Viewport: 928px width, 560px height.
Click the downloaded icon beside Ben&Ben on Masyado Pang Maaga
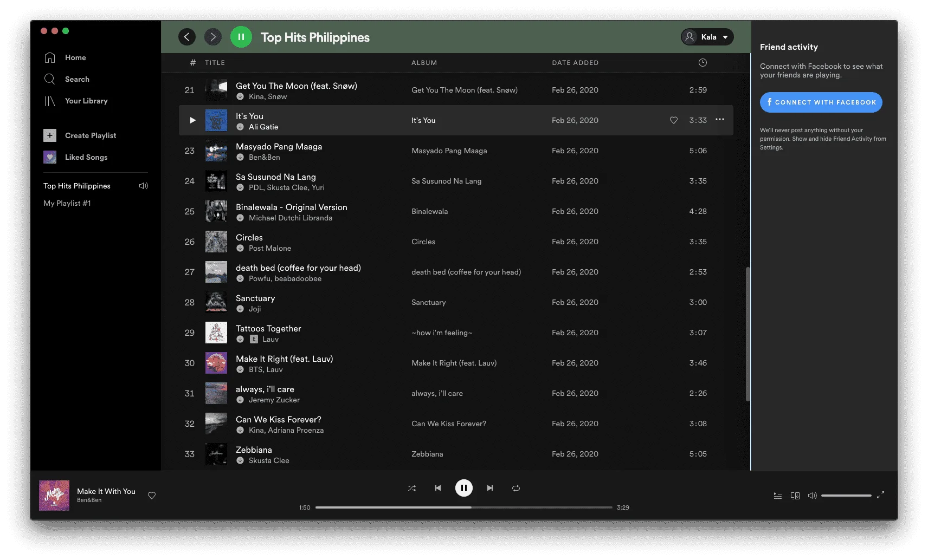pos(240,157)
